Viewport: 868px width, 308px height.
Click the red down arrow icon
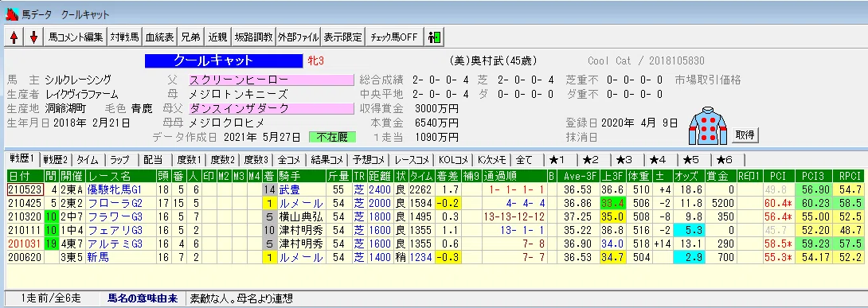(33, 37)
